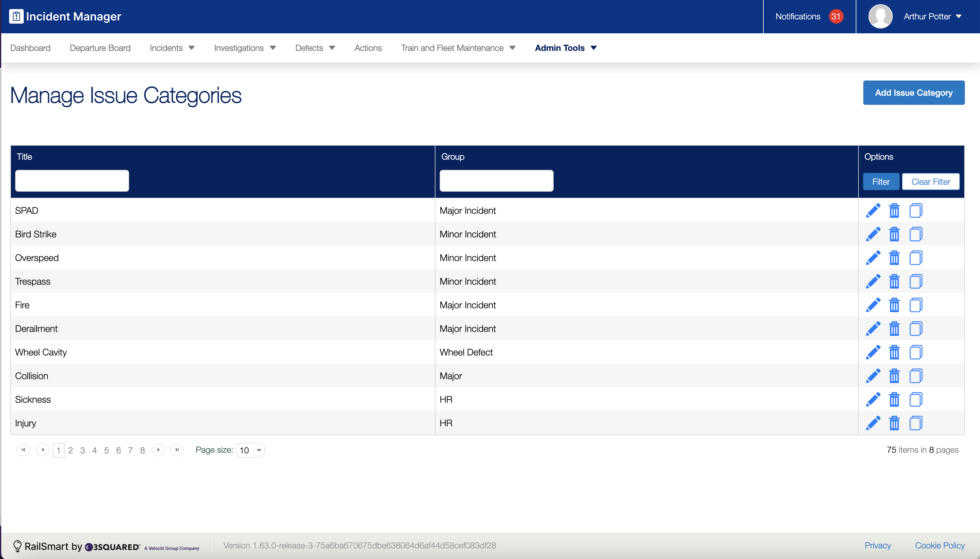Open Notifications with 31 badge
This screenshot has width=980, height=559.
coord(809,17)
